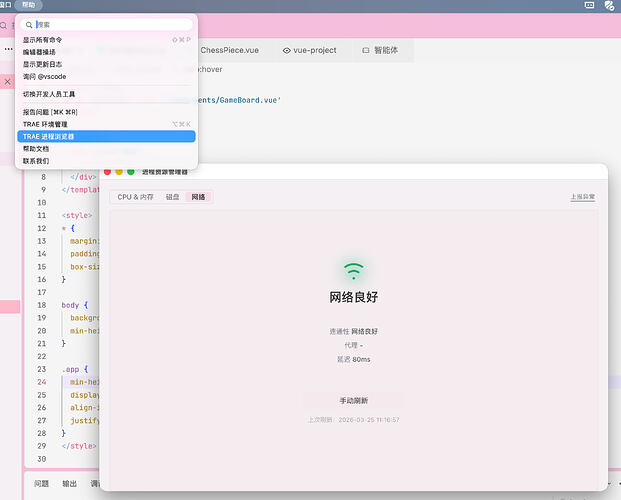
Task: Click the green Wi-Fi status icon
Action: pos(354,271)
